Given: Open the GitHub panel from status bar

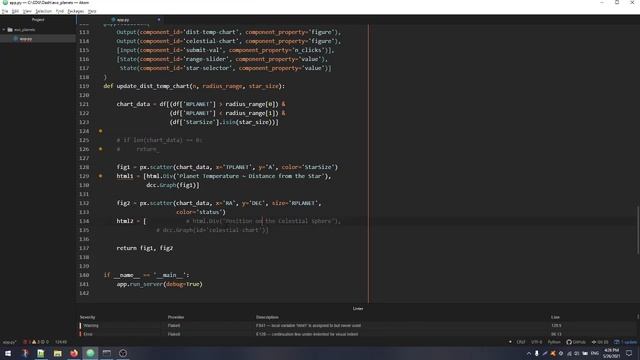Looking at the screenshot, I should (576, 342).
